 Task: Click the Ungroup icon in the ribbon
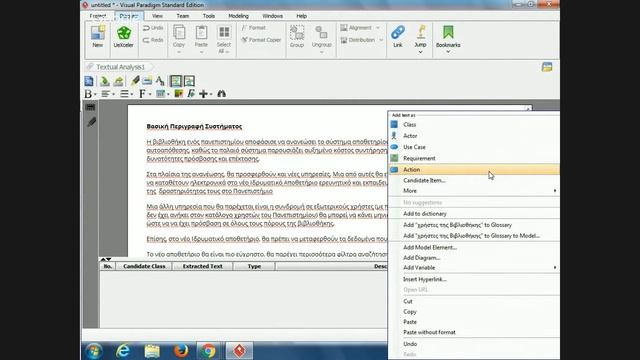321,33
